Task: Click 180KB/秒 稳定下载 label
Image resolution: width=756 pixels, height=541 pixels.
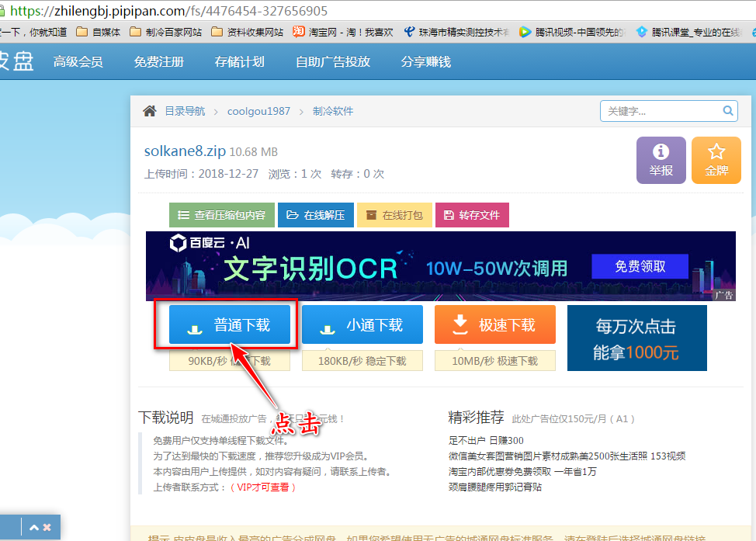Action: coord(362,361)
